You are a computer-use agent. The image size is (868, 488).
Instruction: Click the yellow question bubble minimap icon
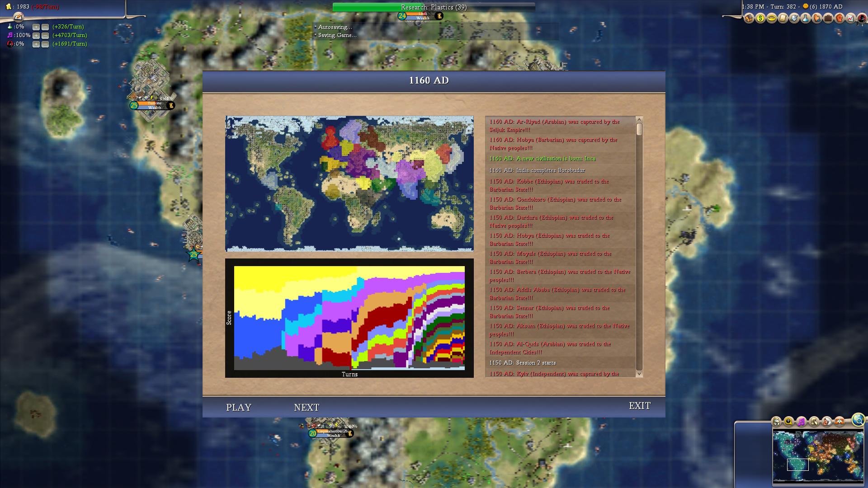[789, 422]
